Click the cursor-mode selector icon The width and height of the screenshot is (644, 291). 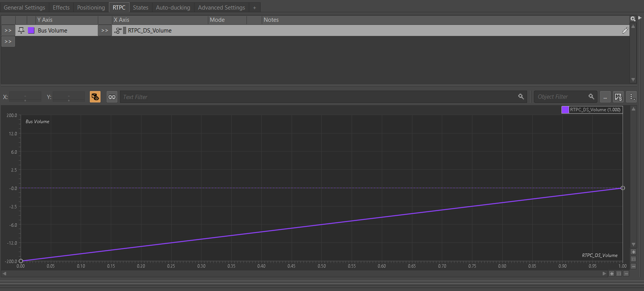click(x=618, y=97)
